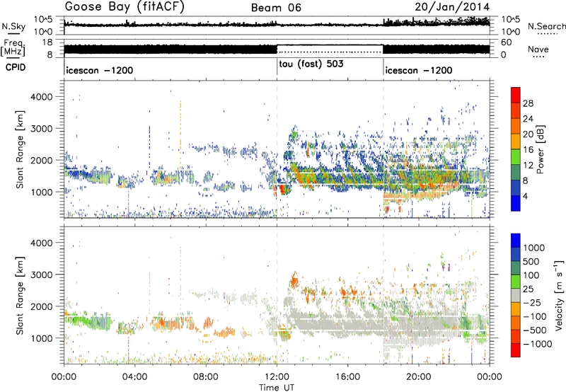
Task: Pick the red top segment of the power colorbar
Action: [516, 95]
